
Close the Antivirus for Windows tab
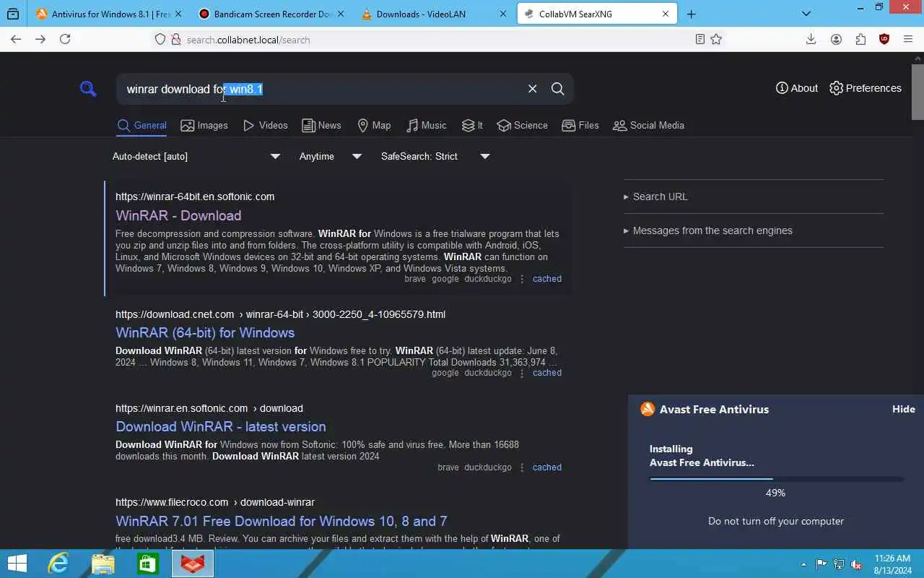pyautogui.click(x=178, y=14)
